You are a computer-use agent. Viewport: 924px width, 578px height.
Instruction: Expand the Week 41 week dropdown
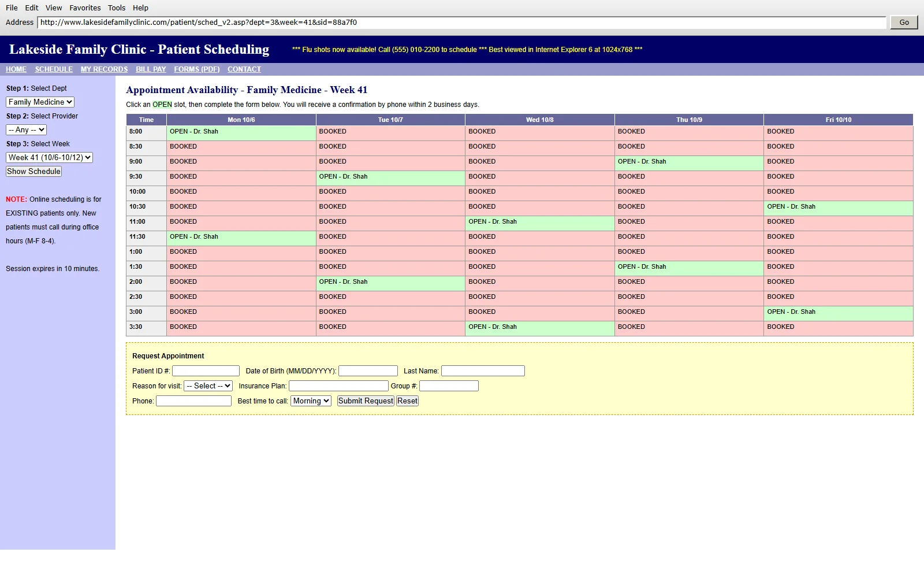pos(49,157)
